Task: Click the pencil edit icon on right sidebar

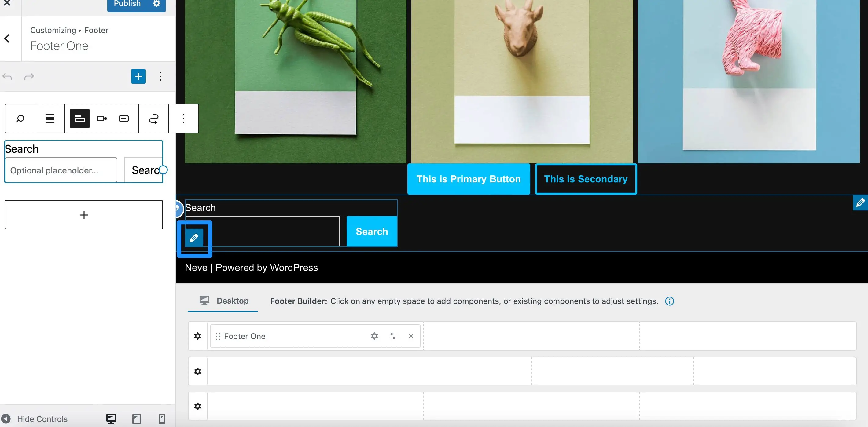Action: tap(860, 203)
